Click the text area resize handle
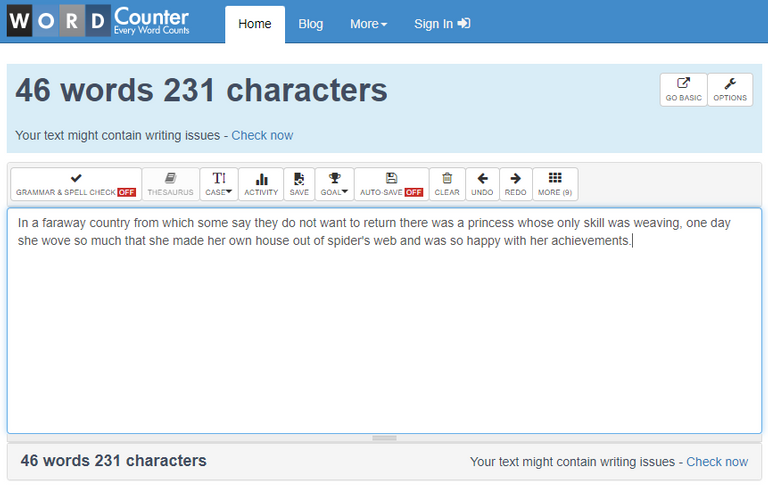This screenshot has width=768, height=486. click(384, 438)
